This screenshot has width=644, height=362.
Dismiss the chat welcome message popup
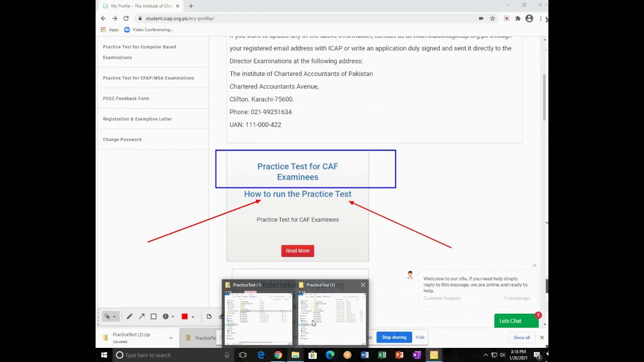pyautogui.click(x=534, y=265)
